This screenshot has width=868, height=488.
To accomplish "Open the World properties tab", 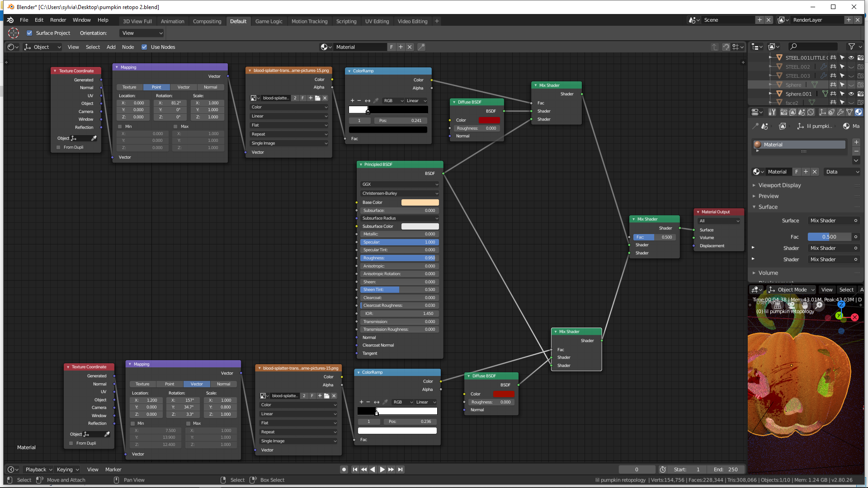I will click(811, 112).
